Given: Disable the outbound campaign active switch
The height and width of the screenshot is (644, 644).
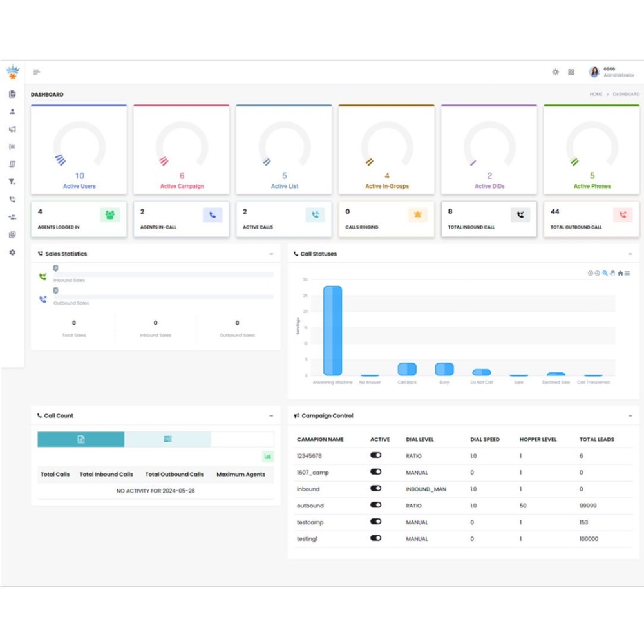Looking at the screenshot, I should point(376,505).
